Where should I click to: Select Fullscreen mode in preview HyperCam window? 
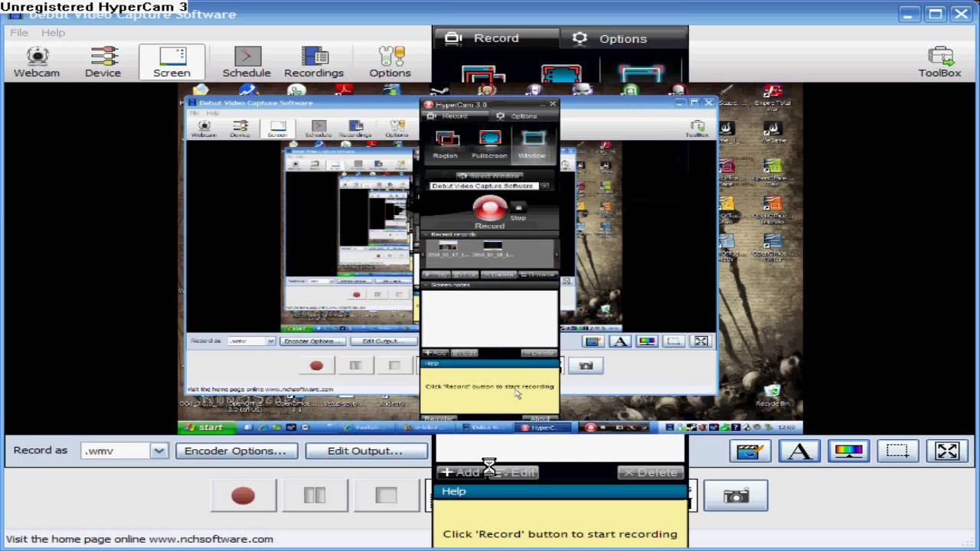489,145
